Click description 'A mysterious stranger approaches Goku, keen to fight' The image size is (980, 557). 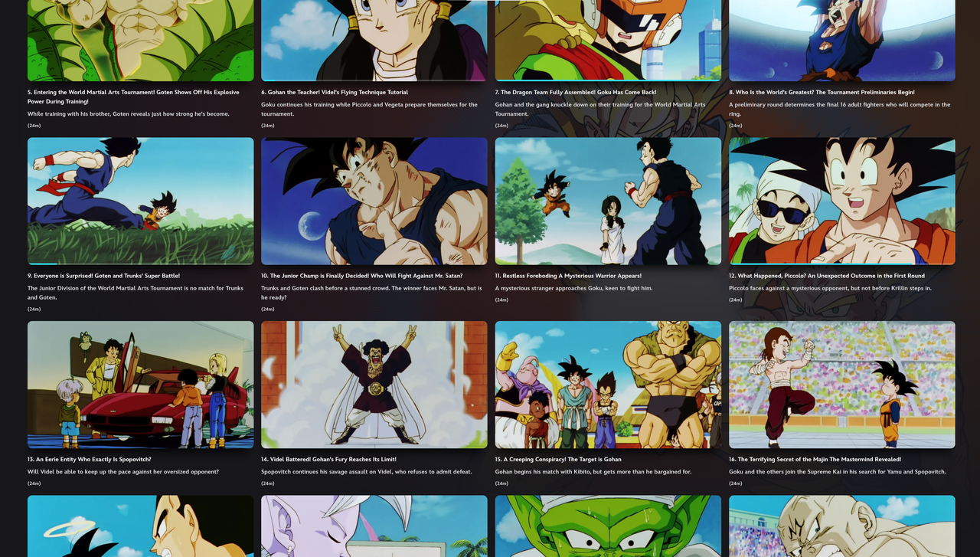click(x=573, y=289)
